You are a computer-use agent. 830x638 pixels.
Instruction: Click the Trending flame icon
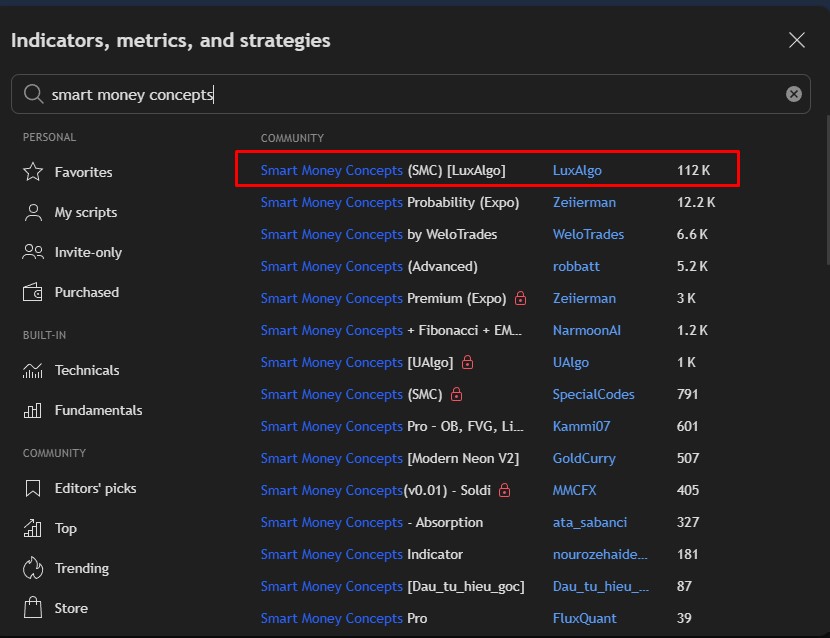(x=33, y=568)
